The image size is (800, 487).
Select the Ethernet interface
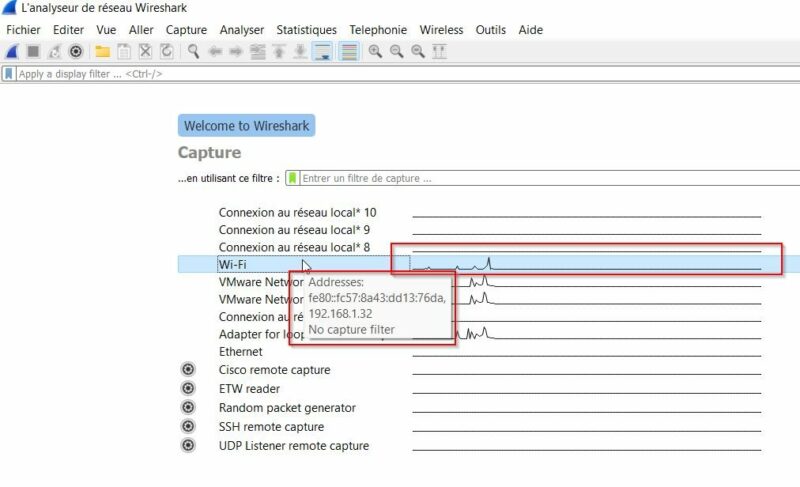pyautogui.click(x=241, y=352)
